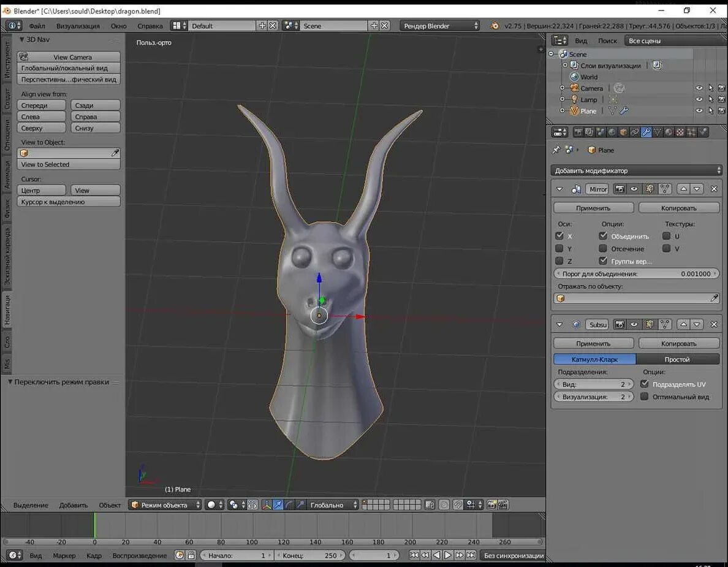Move the Subsurf modifier down in stack
Viewport: 728px width, 567px height.
click(697, 325)
